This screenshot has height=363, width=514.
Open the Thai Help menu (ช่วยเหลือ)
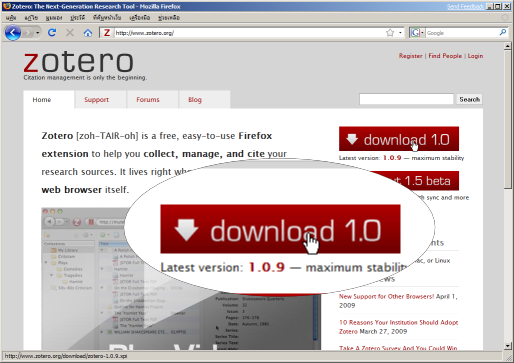point(169,17)
